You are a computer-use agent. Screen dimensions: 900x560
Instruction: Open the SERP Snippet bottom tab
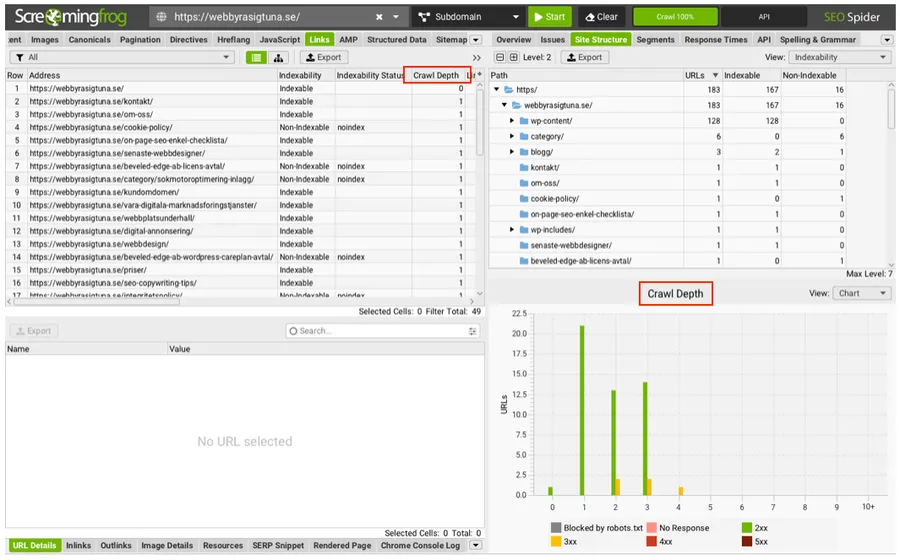pyautogui.click(x=278, y=546)
